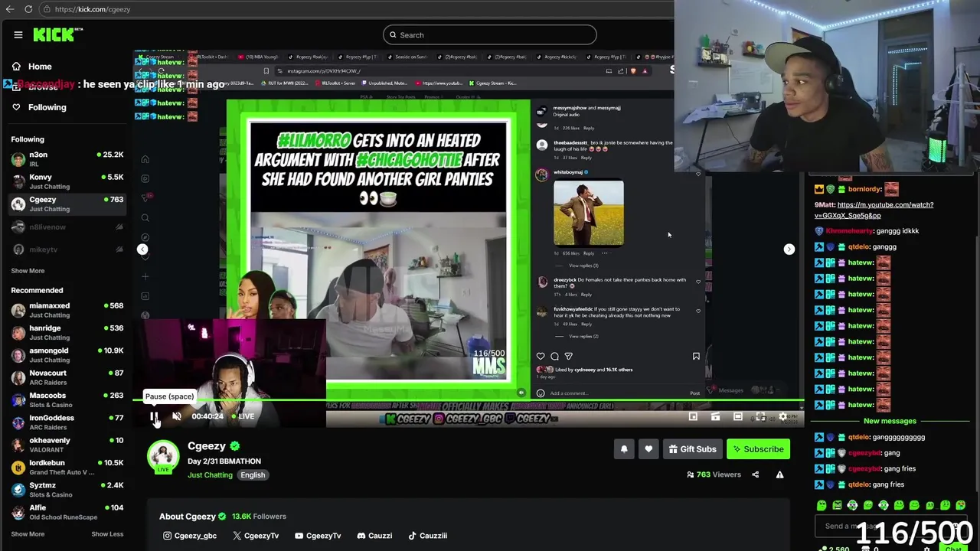Expand Following list with Show More

pos(28,271)
